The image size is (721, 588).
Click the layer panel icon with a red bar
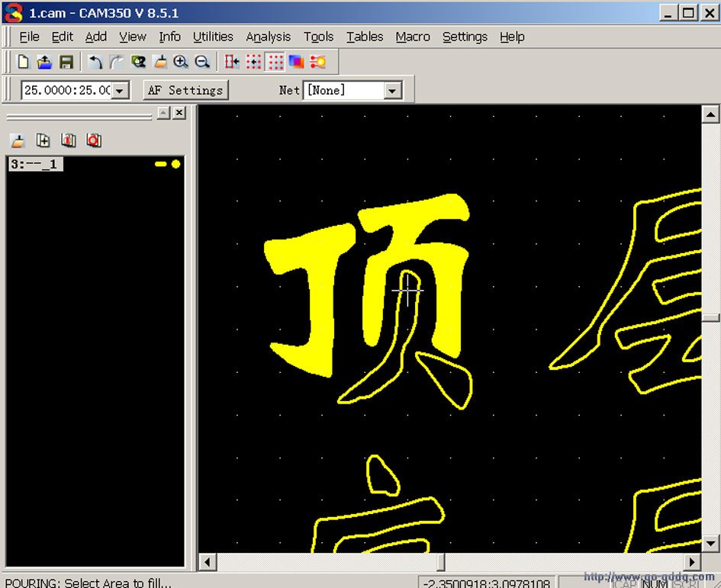click(69, 140)
